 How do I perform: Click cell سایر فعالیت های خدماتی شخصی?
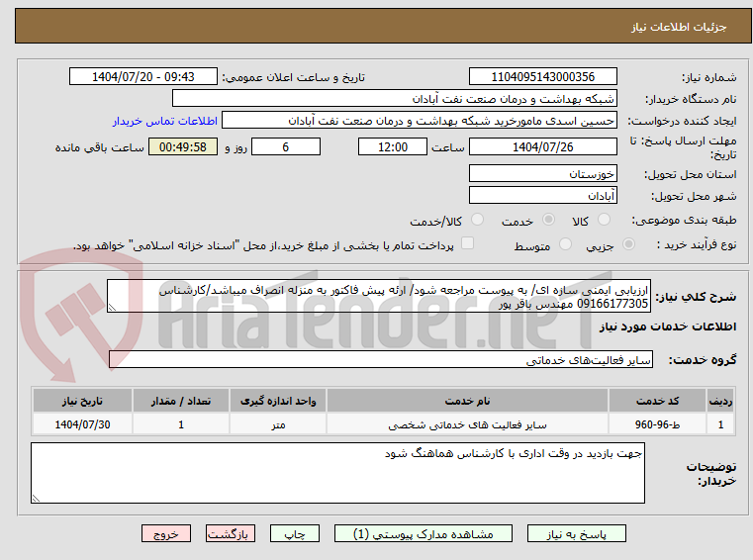tap(467, 424)
